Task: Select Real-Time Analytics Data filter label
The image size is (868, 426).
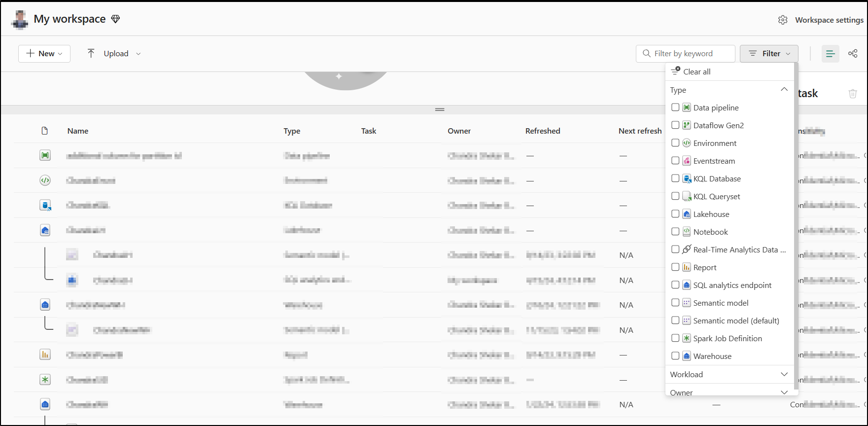Action: (739, 249)
